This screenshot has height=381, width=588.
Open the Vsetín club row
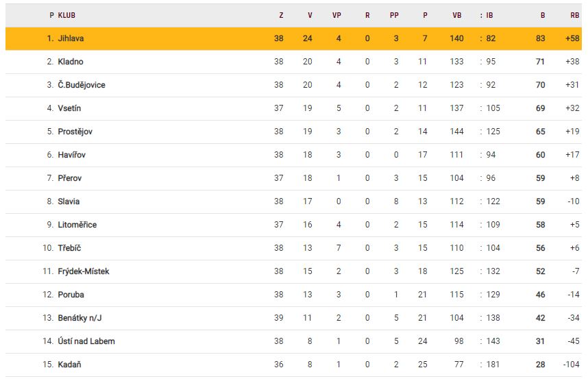[x=71, y=108]
